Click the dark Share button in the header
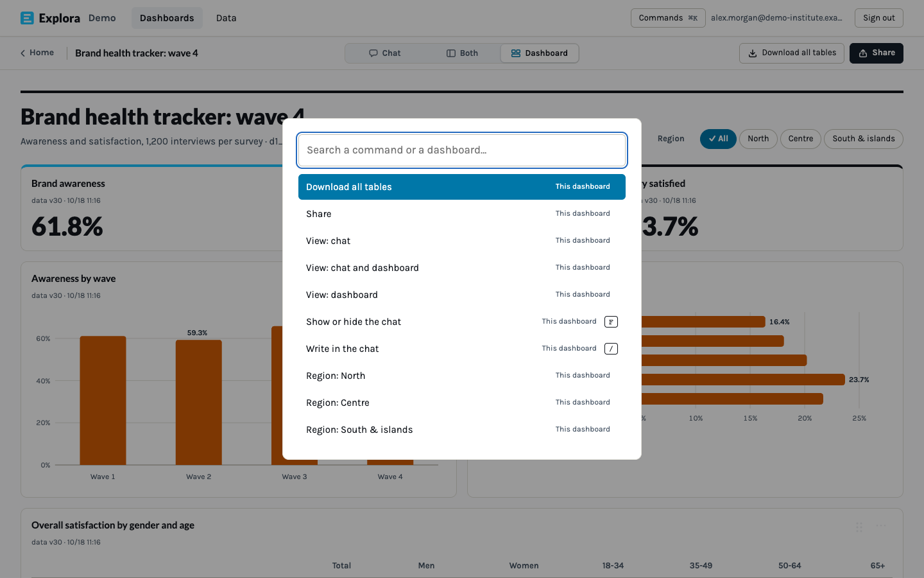The width and height of the screenshot is (924, 578). [877, 53]
